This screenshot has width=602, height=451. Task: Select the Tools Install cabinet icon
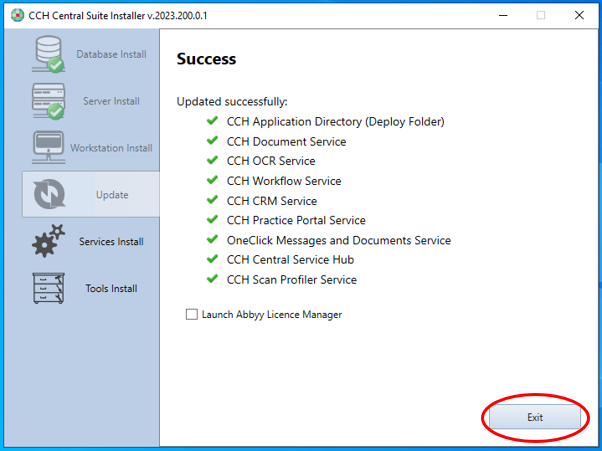coord(48,288)
